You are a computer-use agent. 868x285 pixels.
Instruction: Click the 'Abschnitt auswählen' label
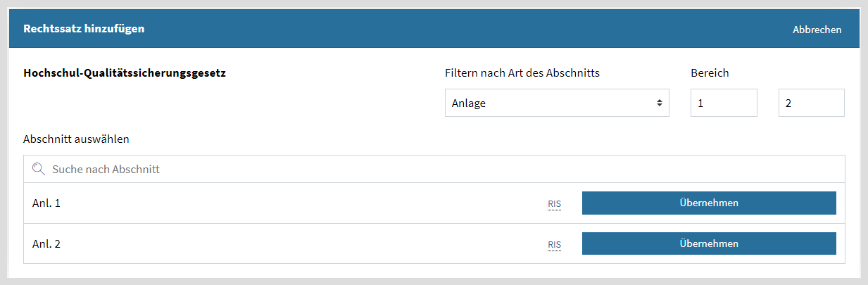[76, 139]
